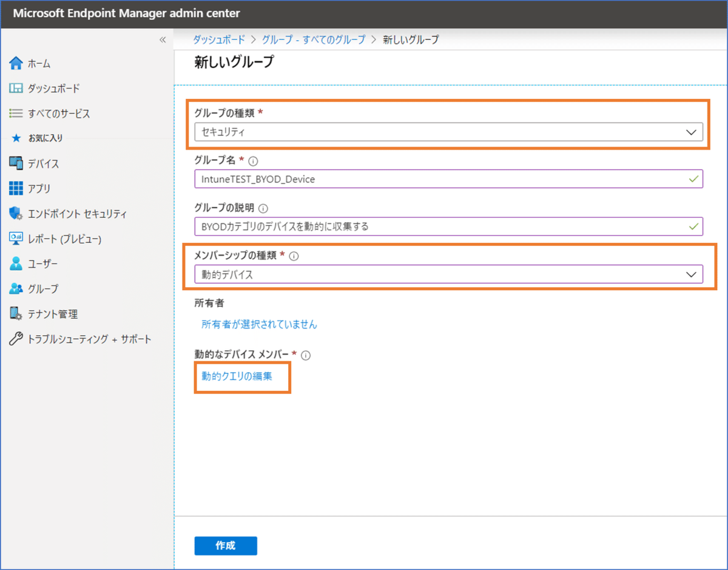The image size is (728, 570).
Task: Open ホーム in the sidebar
Action: coord(39,63)
